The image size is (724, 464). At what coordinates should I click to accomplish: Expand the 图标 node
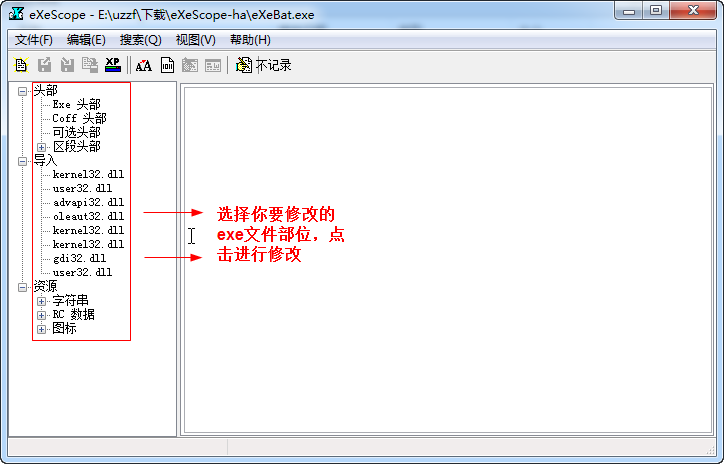click(41, 329)
